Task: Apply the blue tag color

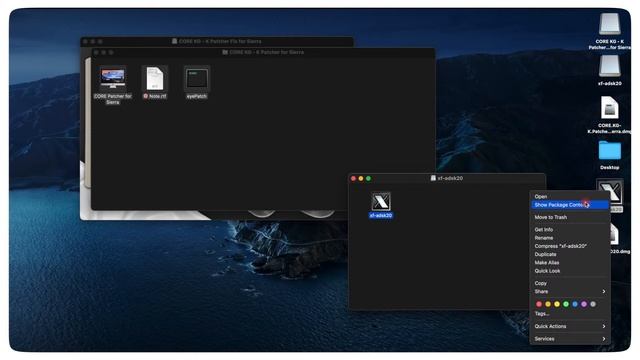Action: click(575, 304)
